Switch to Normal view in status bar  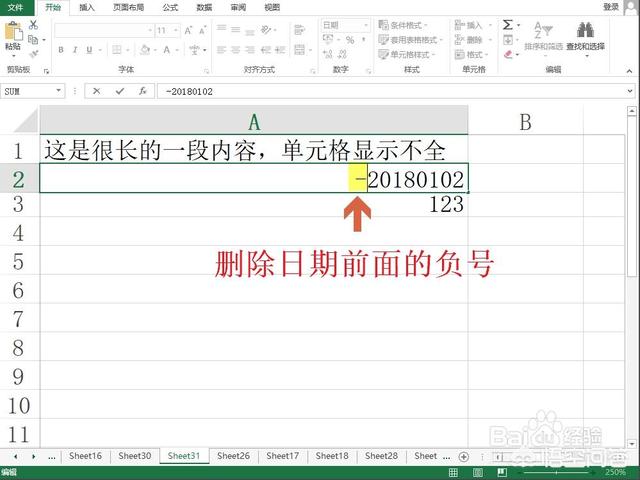(453, 473)
